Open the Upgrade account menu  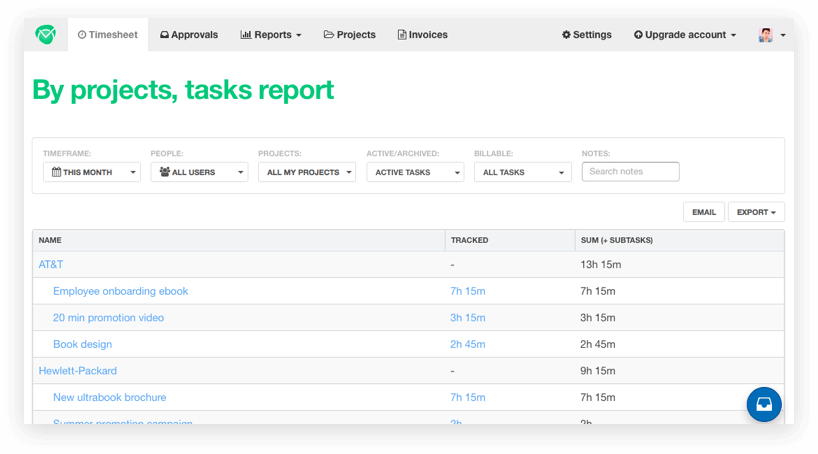(684, 35)
